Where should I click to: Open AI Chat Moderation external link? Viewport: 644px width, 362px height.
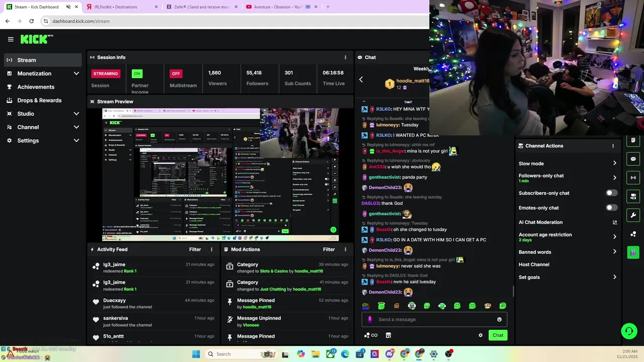coord(614,222)
